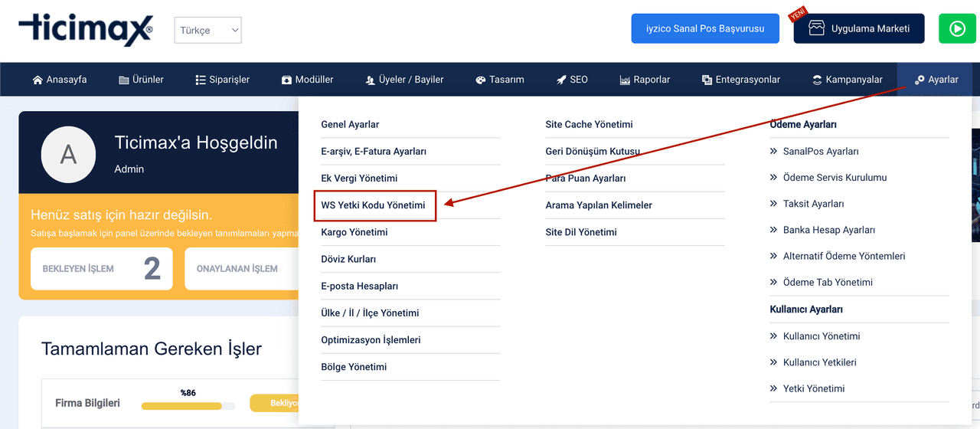The width and height of the screenshot is (980, 429).
Task: Open Döviz Kurları
Action: tap(348, 259)
